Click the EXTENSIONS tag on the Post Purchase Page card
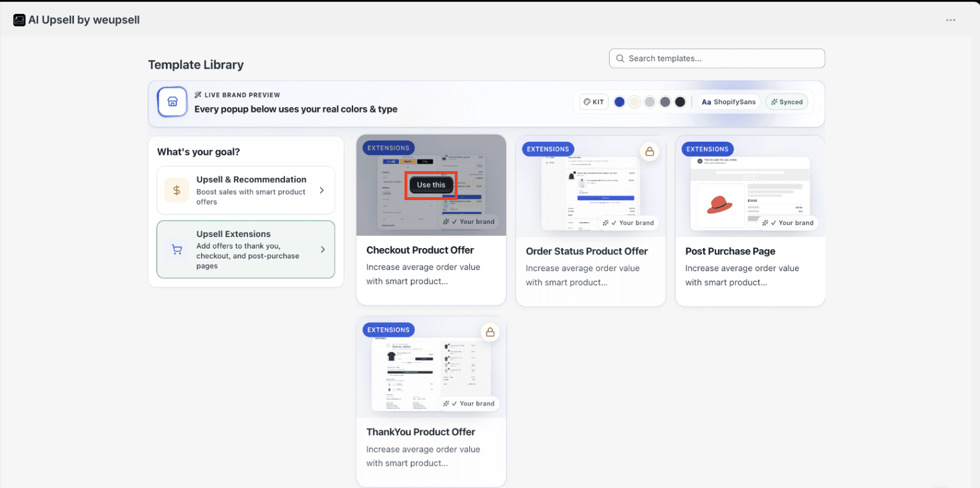The height and width of the screenshot is (488, 980). click(707, 149)
